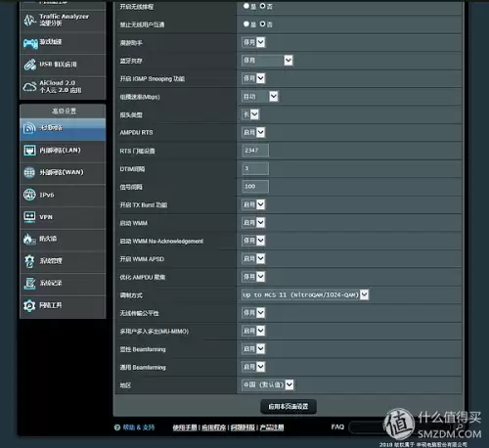Select 'No' for enable wireless scheduler
Image resolution: width=489 pixels, height=448 pixels.
coord(262,6)
